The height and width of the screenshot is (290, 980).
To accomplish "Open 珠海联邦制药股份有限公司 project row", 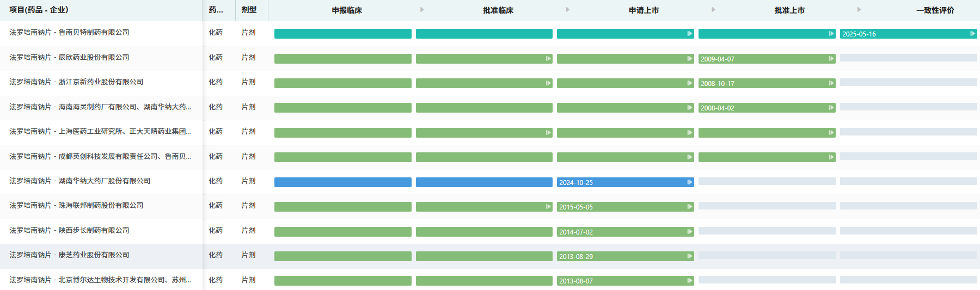I will [x=76, y=205].
